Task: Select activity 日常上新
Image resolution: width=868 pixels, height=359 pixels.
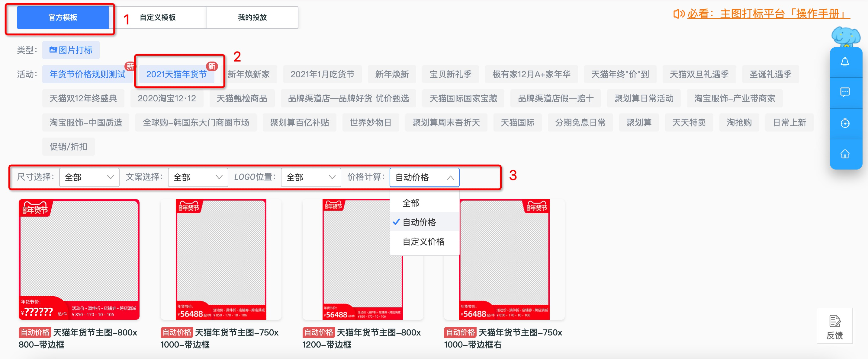Action: coord(789,123)
